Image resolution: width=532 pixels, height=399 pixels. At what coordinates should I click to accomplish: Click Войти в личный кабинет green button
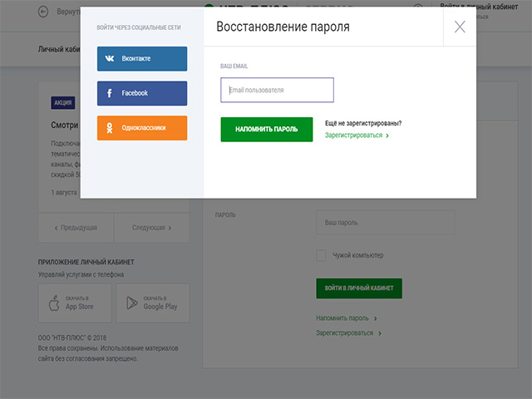click(x=359, y=288)
